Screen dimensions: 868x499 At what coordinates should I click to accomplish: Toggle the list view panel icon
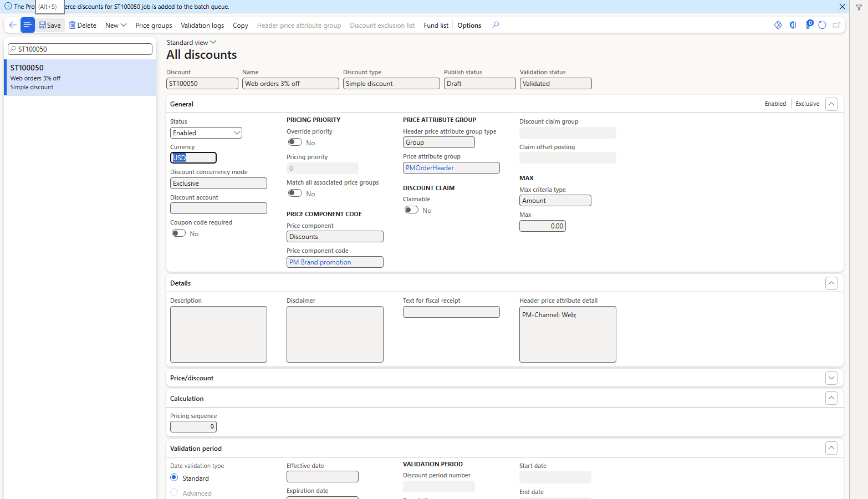tap(28, 25)
